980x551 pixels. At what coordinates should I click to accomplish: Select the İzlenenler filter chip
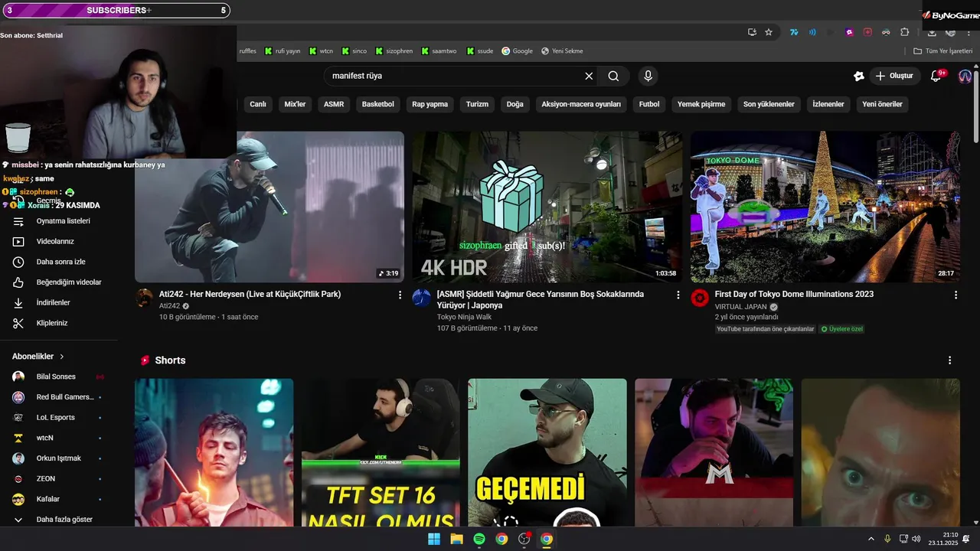[x=828, y=104]
